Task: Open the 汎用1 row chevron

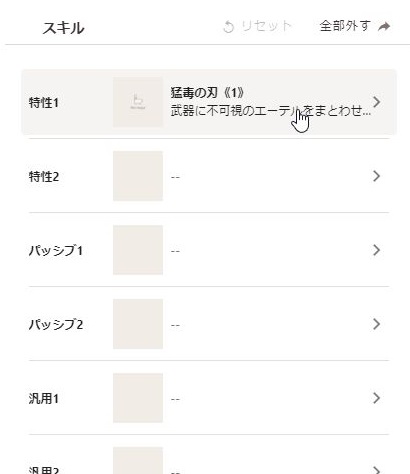Action: [x=376, y=398]
